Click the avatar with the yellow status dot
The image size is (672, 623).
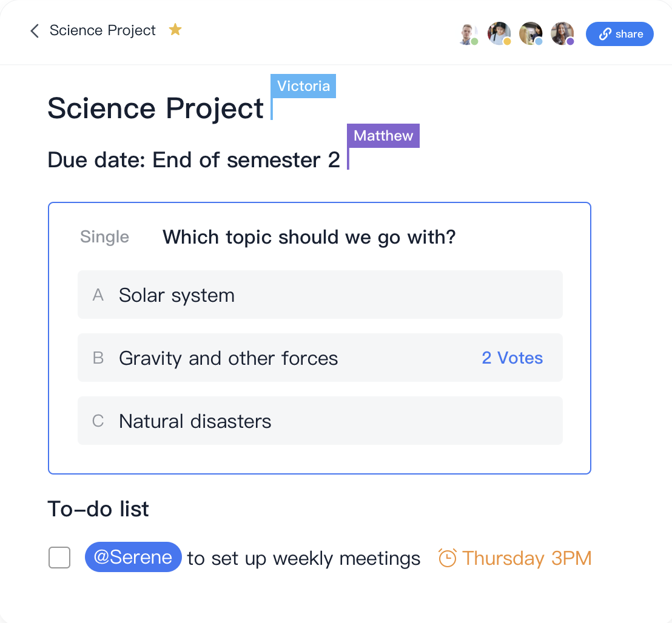pyautogui.click(x=499, y=34)
